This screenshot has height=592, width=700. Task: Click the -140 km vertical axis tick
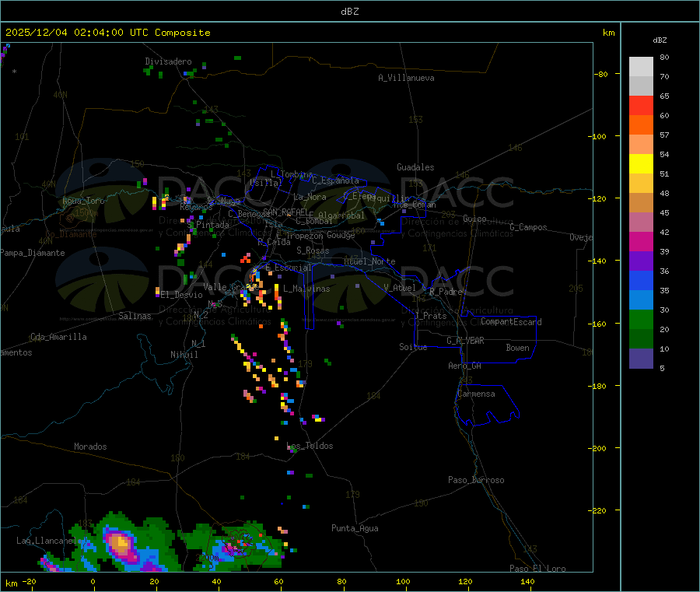click(x=599, y=261)
